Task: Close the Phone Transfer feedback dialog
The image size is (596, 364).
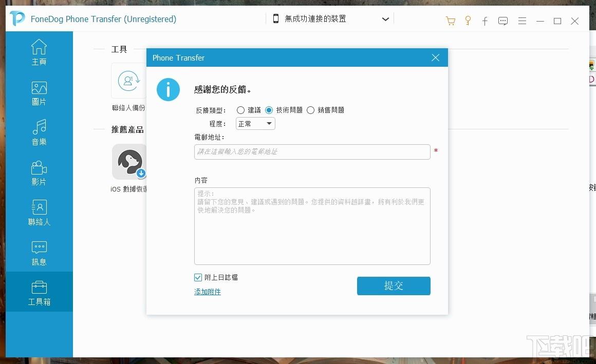Action: click(436, 58)
